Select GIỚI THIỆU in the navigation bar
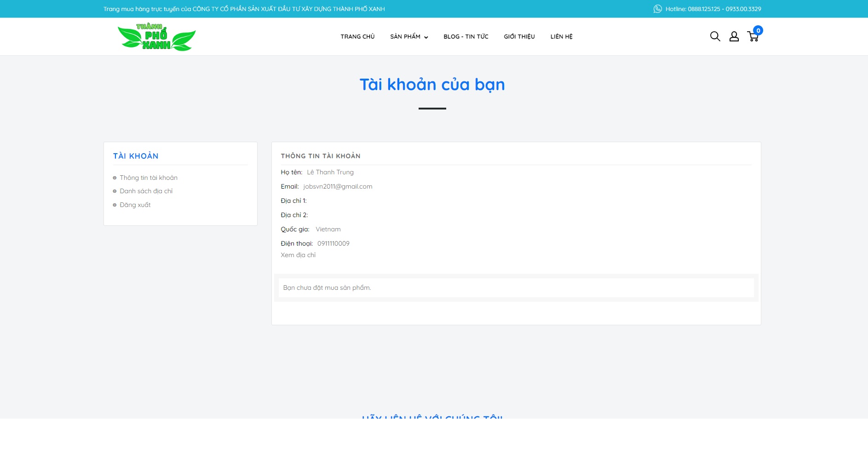 tap(519, 37)
